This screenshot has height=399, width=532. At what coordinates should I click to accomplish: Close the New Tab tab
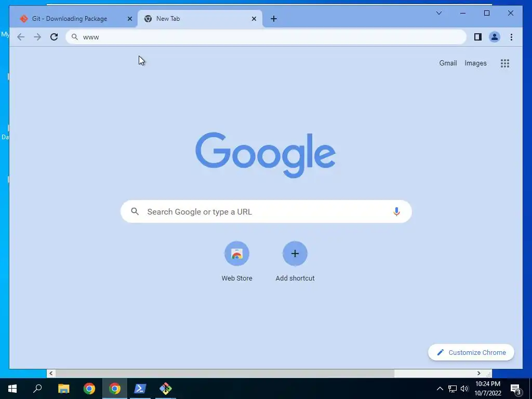pos(254,19)
